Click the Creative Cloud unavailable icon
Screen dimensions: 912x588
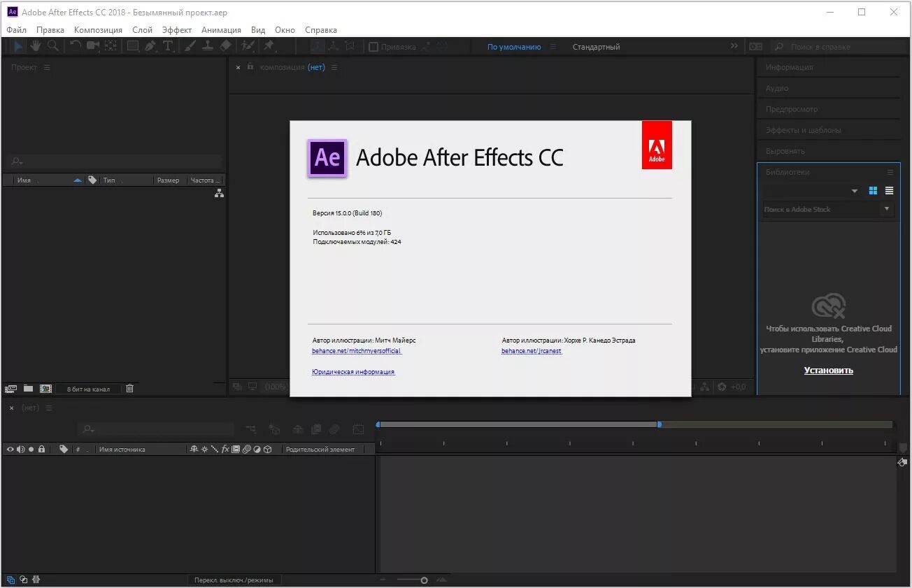(829, 306)
